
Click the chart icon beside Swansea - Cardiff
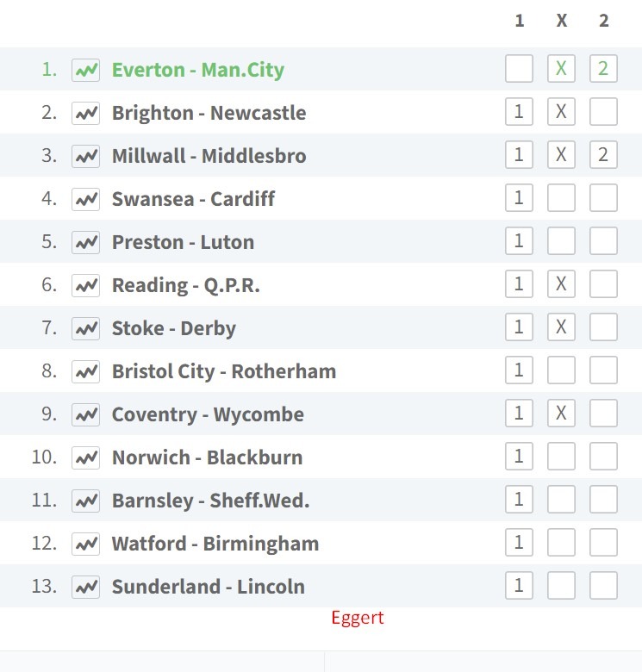point(85,199)
